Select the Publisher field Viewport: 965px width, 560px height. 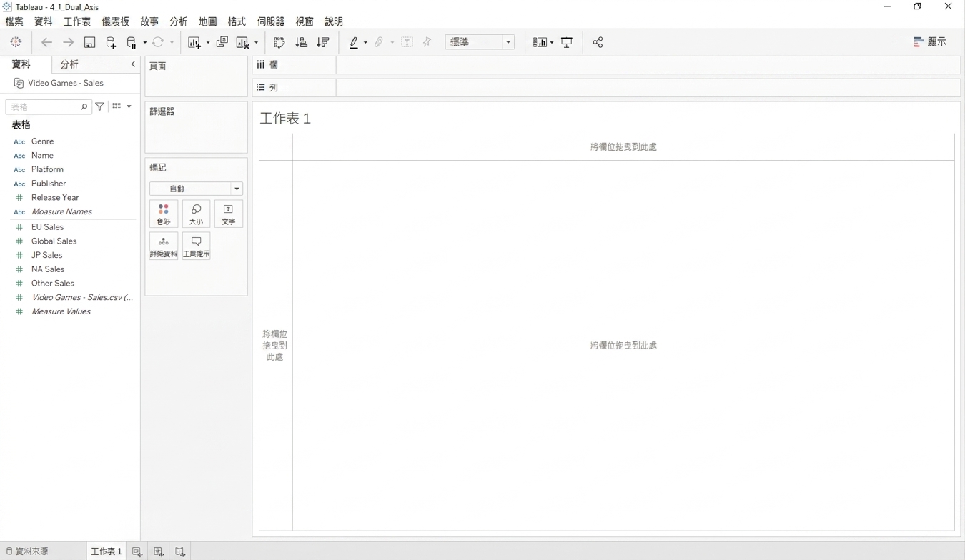click(x=49, y=184)
